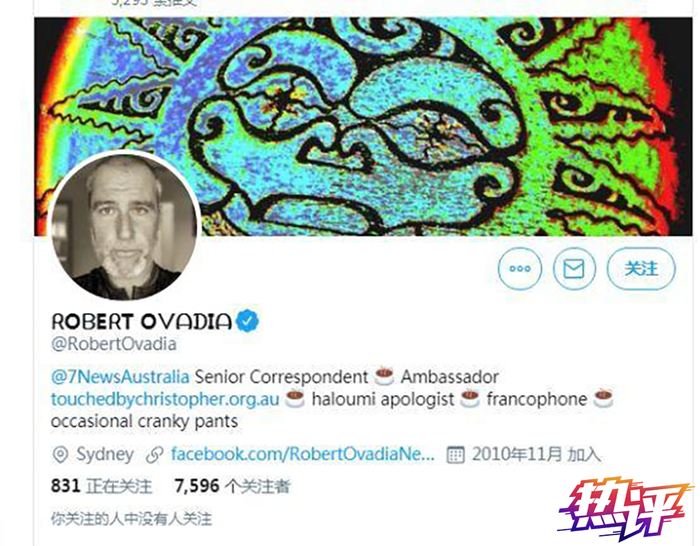Image resolution: width=700 pixels, height=546 pixels.
Task: View the 831 正在关注 following list
Action: click(x=101, y=486)
